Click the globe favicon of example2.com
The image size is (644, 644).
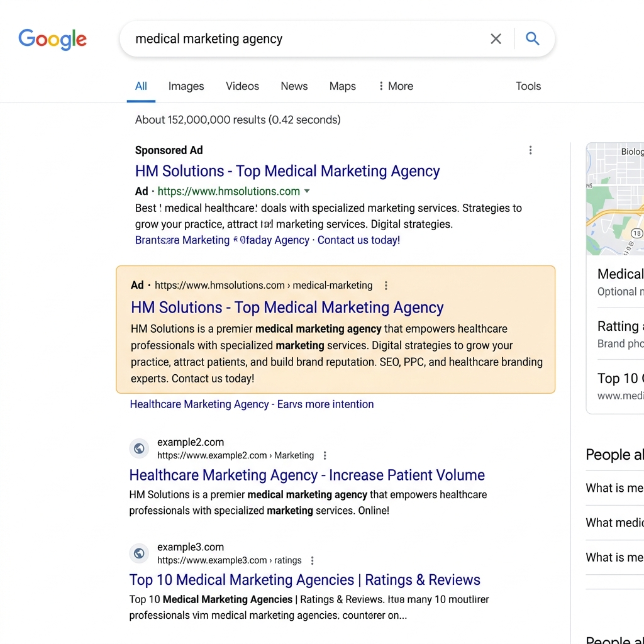click(139, 448)
